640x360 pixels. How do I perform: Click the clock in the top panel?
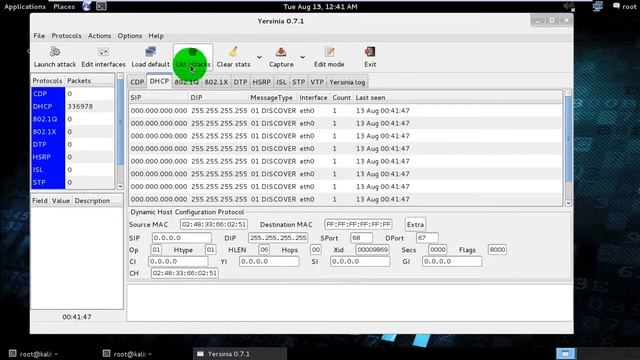(x=320, y=7)
